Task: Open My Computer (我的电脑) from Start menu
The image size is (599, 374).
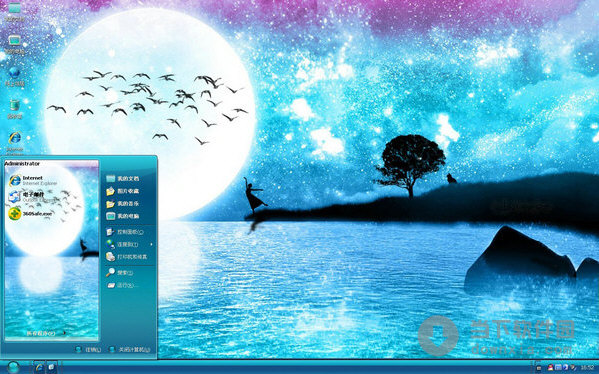Action: 122,216
